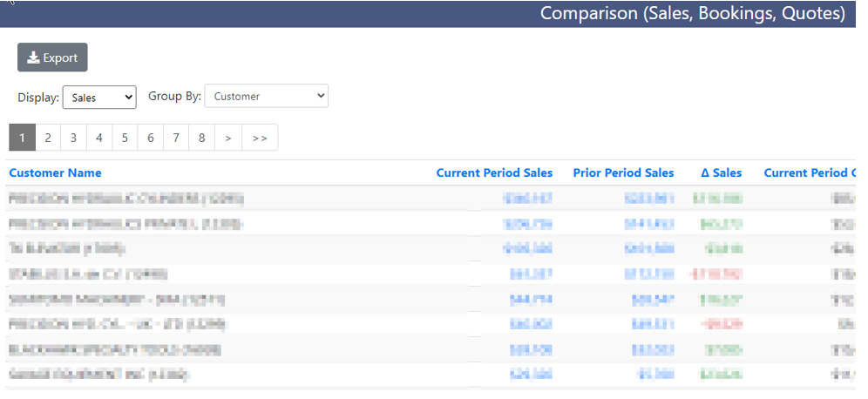Go to page 2 of results
This screenshot has width=868, height=399.
coord(48,138)
